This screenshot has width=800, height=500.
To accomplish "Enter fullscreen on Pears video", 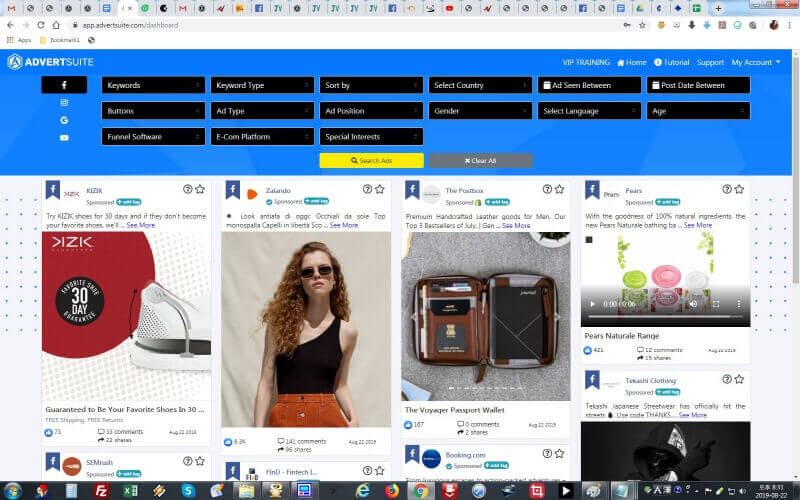I will tap(716, 304).
